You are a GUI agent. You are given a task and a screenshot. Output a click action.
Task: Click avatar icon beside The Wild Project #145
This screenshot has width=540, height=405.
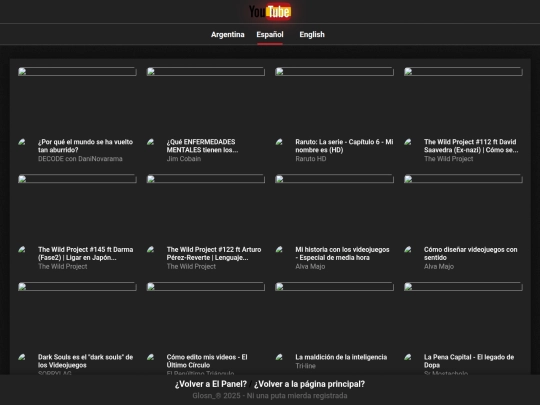(22, 249)
